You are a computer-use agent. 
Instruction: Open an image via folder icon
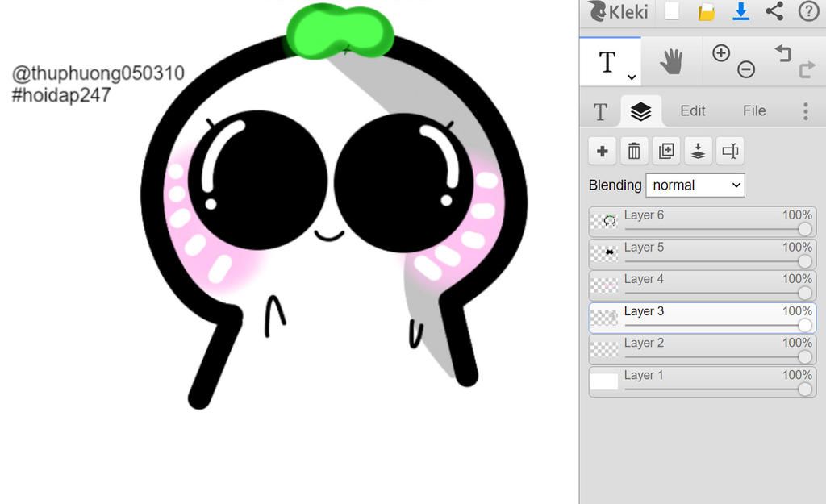[x=706, y=11]
